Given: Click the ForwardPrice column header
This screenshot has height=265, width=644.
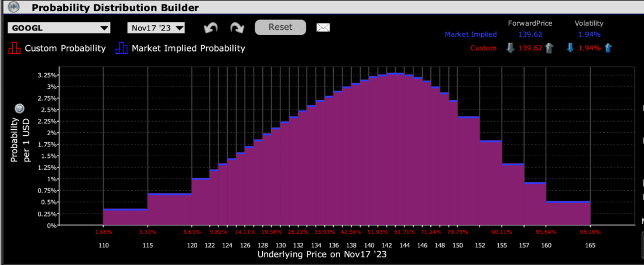Looking at the screenshot, I should 530,24.
